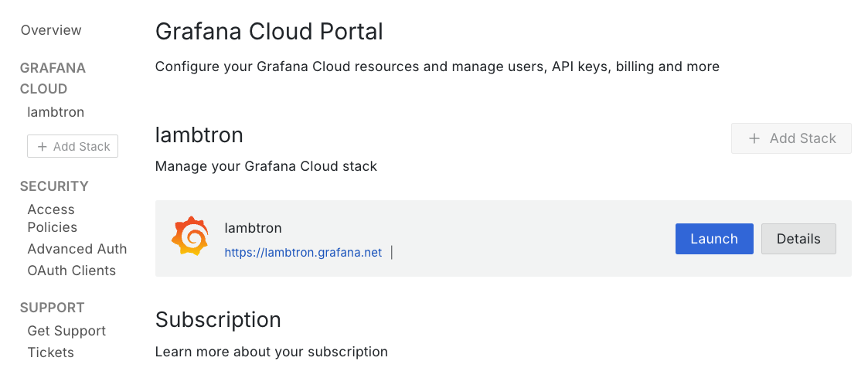Select lambtron in the sidebar

pyautogui.click(x=56, y=112)
